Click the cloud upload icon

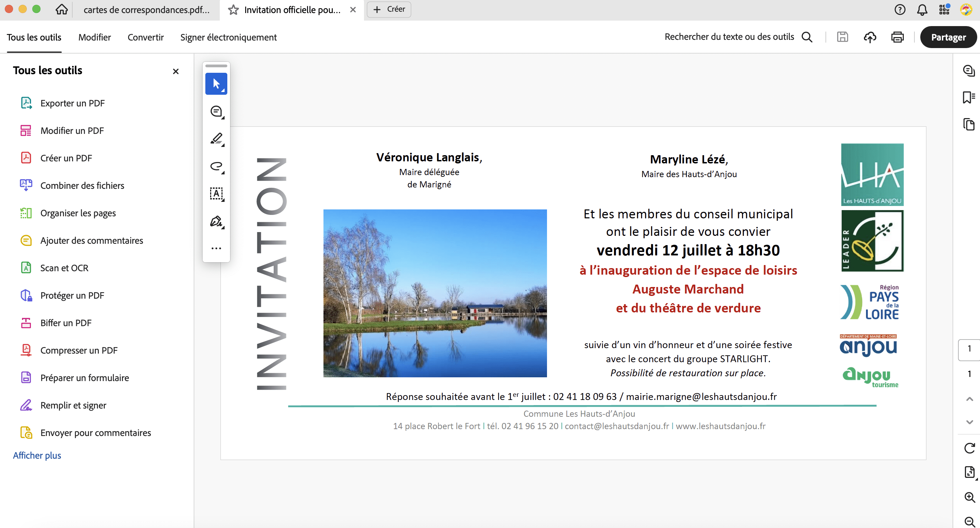pos(870,37)
